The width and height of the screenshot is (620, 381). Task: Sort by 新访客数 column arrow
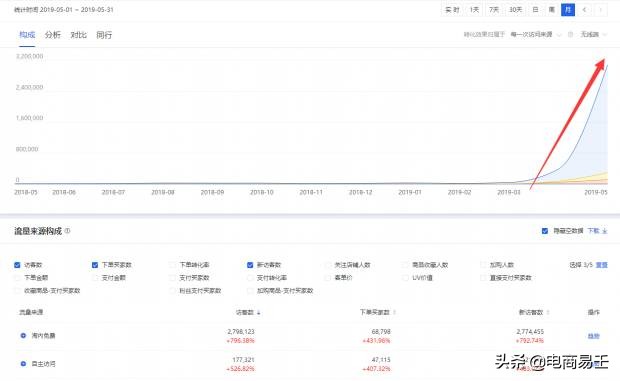click(548, 313)
